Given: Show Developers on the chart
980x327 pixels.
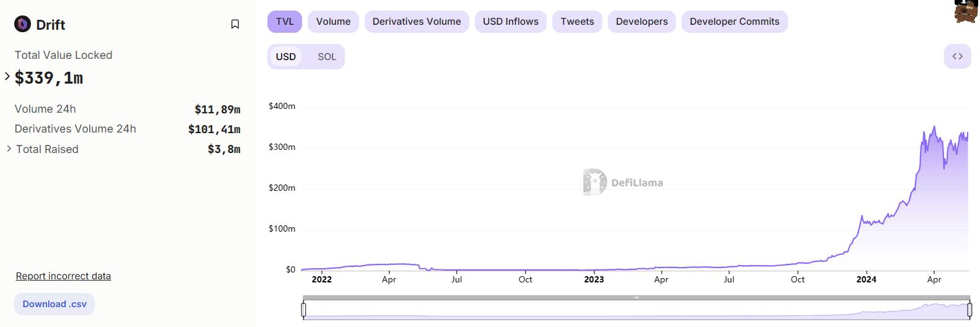Looking at the screenshot, I should pos(642,22).
